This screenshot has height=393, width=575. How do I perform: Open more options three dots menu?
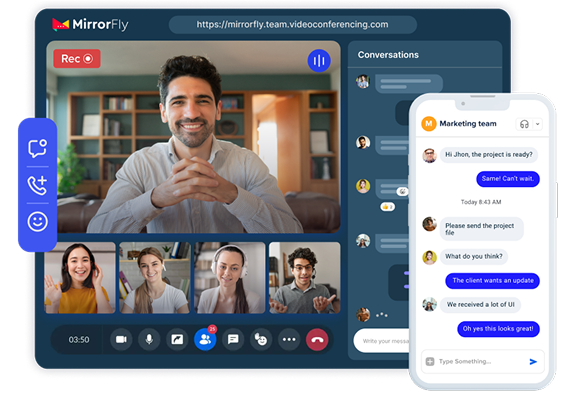coord(289,339)
